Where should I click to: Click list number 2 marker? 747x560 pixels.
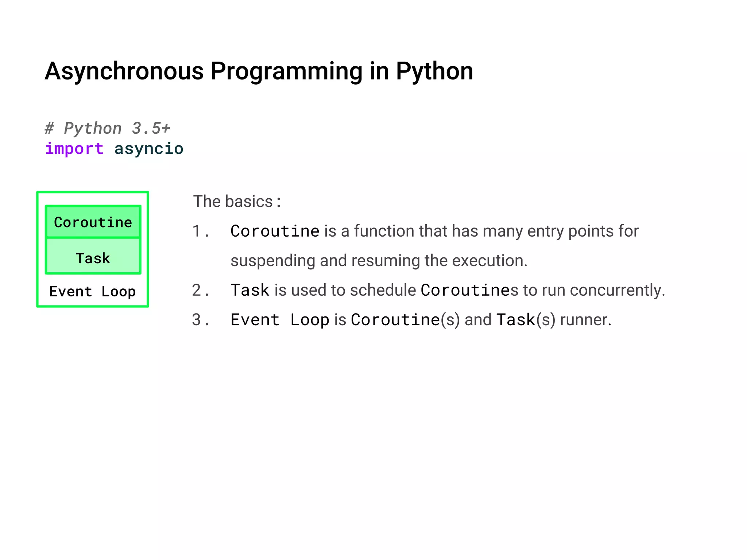pos(201,290)
